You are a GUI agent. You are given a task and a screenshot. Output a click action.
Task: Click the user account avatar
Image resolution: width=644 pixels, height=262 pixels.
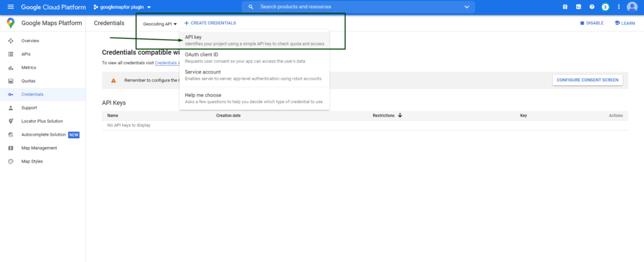pos(632,7)
